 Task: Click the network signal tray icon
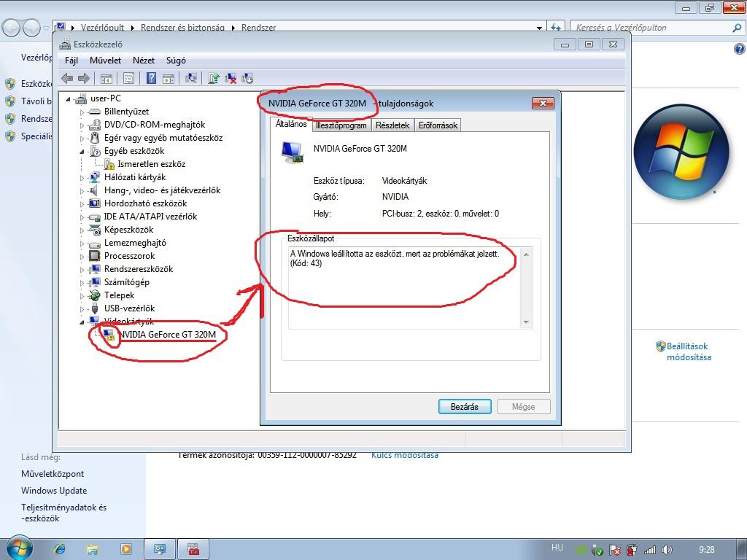[650, 550]
